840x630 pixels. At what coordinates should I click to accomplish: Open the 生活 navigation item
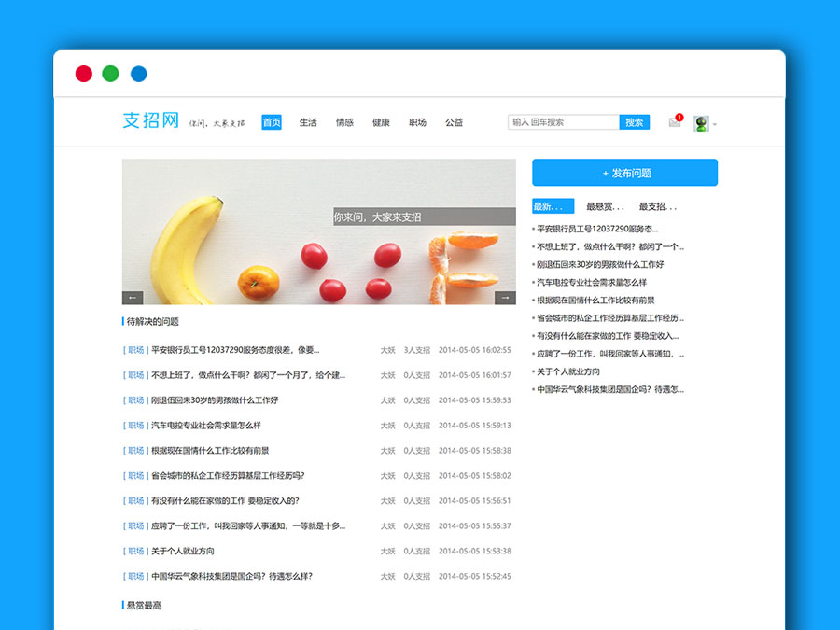tap(308, 122)
